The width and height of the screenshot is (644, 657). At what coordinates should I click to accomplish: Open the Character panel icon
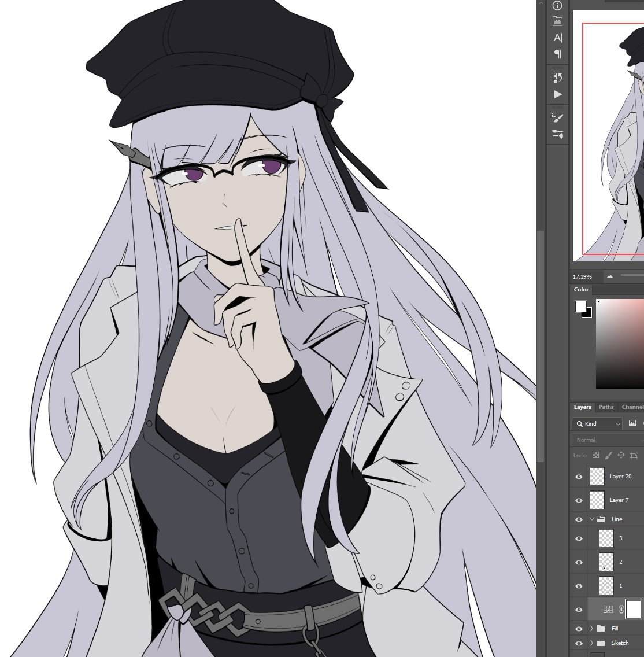pos(557,38)
